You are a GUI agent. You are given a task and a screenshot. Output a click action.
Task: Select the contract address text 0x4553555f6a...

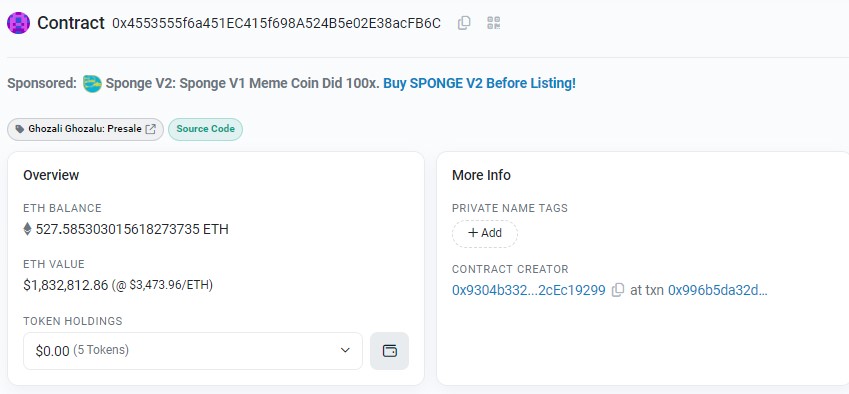[276, 23]
